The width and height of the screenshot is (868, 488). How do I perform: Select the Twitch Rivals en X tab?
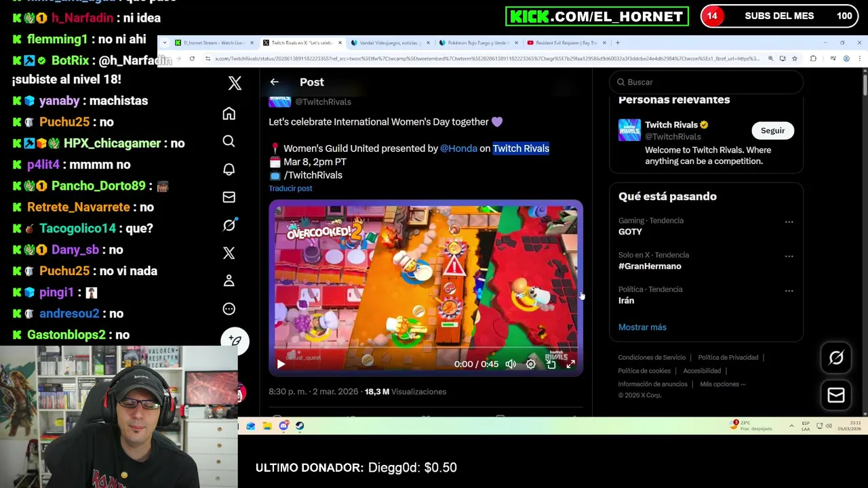click(302, 43)
